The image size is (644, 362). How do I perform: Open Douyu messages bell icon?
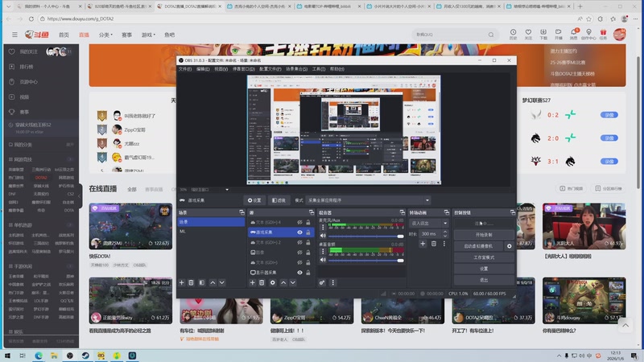click(573, 34)
